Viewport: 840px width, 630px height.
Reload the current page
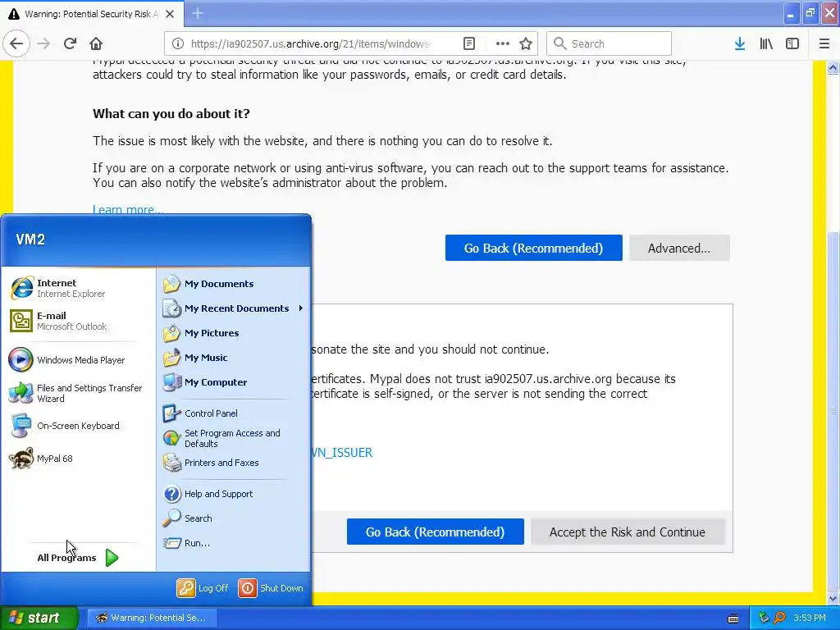pos(71,43)
